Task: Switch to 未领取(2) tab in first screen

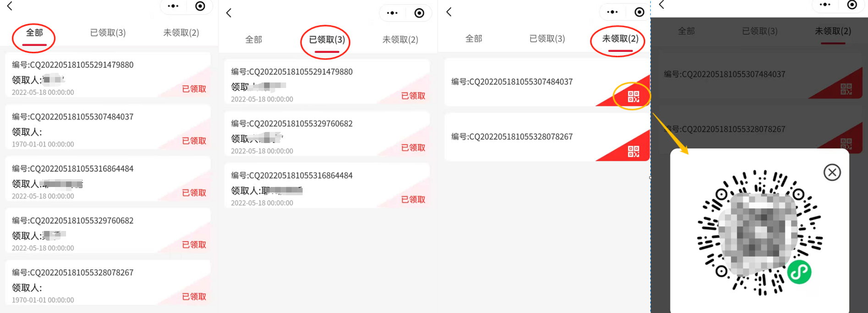Action: pos(181,33)
